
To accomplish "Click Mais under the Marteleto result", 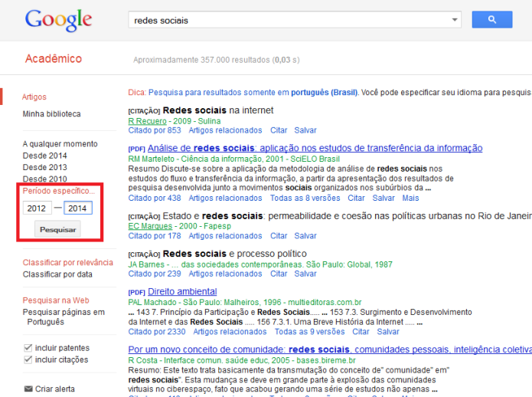I will point(410,198).
